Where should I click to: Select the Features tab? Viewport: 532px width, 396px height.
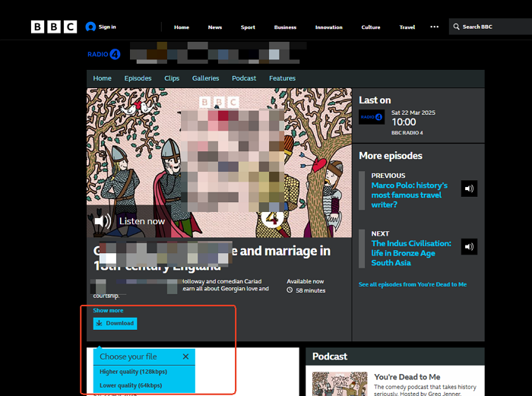pyautogui.click(x=282, y=78)
